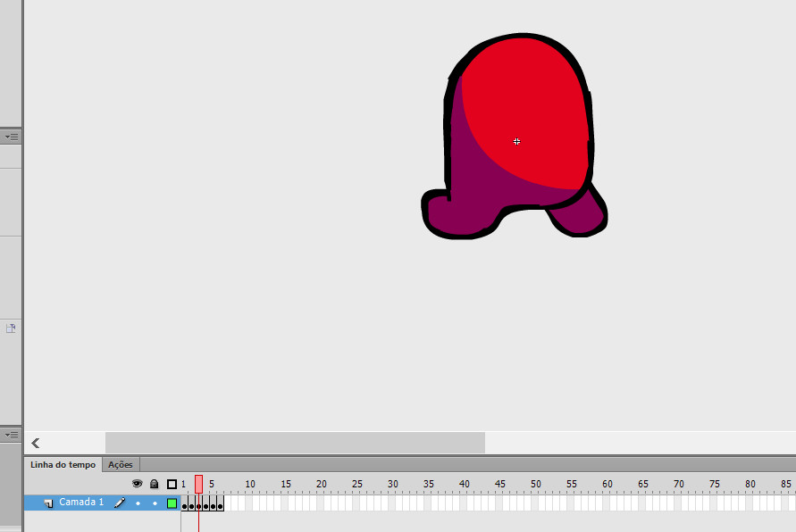Viewport: 796px width, 532px height.
Task: Click the left arrow above the timeline panel
Action: point(35,443)
